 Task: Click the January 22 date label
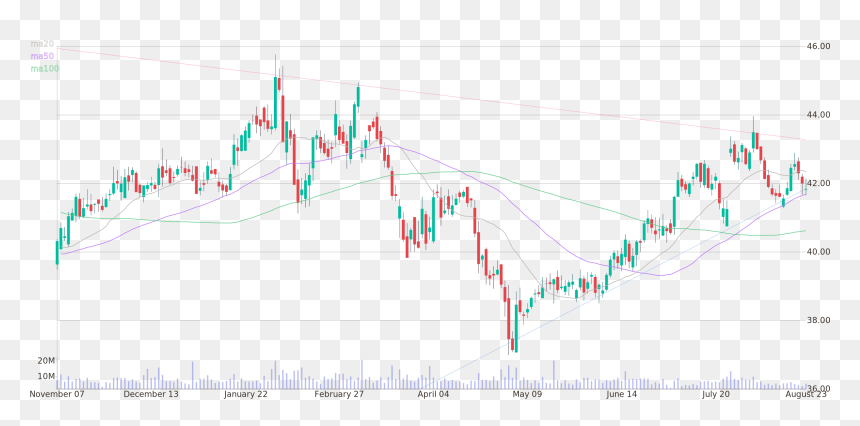point(246,394)
